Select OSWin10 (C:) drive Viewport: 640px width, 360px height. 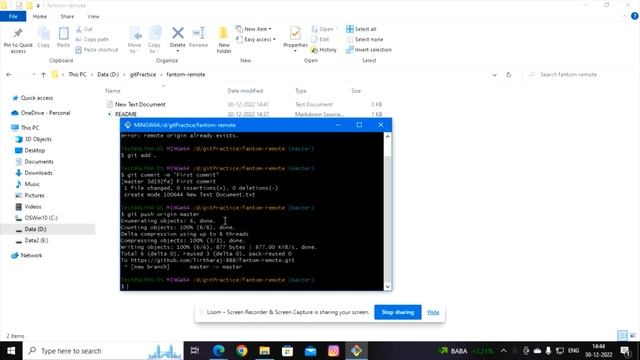tap(41, 218)
